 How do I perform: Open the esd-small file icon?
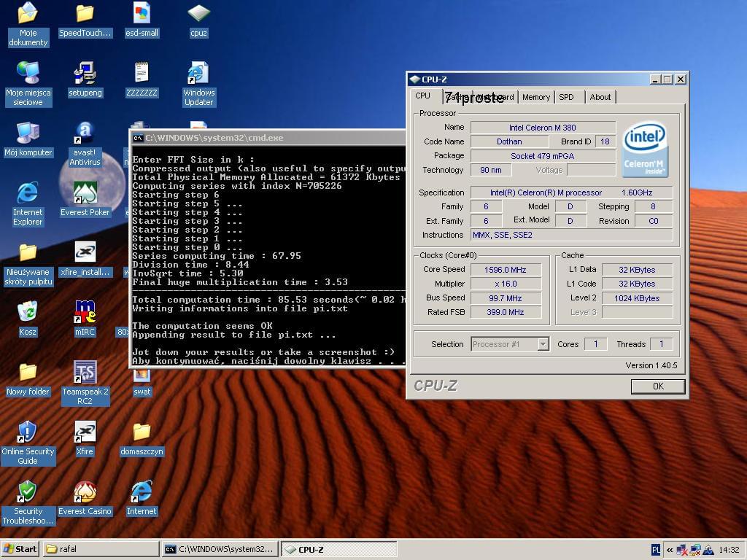click(x=142, y=20)
